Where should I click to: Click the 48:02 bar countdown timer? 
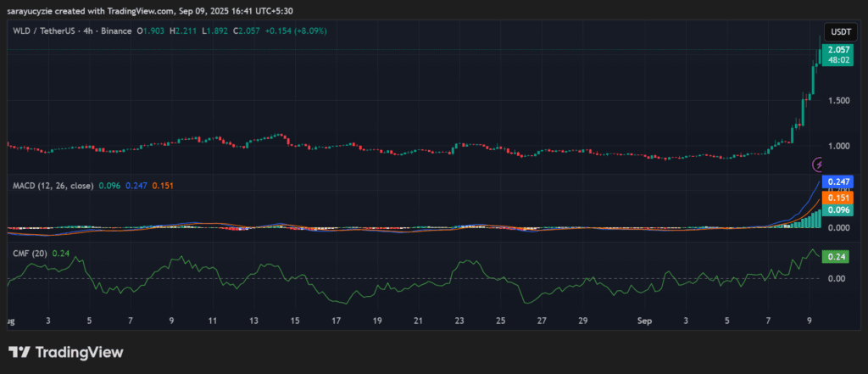pyautogui.click(x=838, y=60)
